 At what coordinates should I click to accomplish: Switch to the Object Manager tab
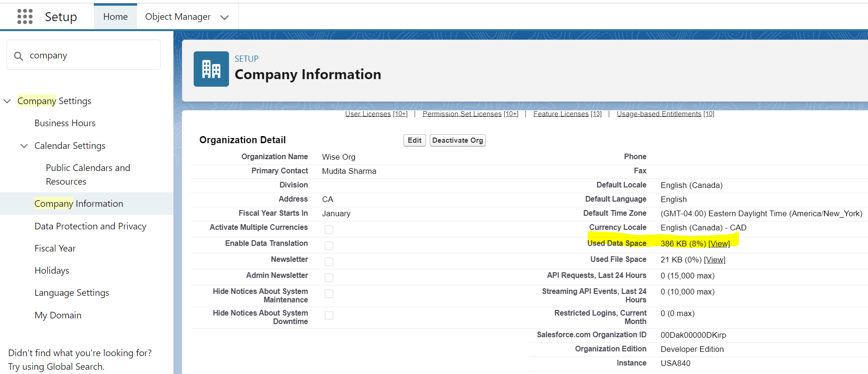178,16
